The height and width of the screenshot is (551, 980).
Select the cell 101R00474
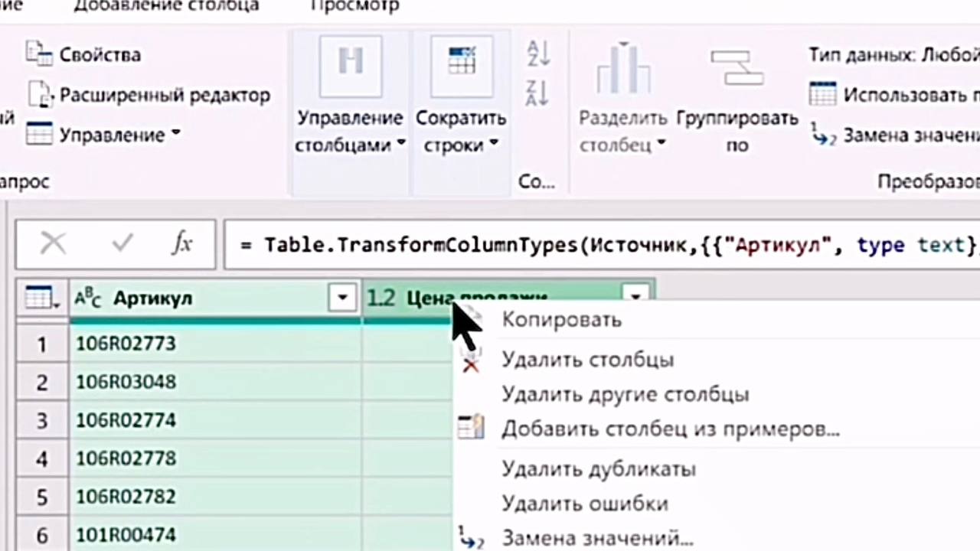click(x=215, y=534)
